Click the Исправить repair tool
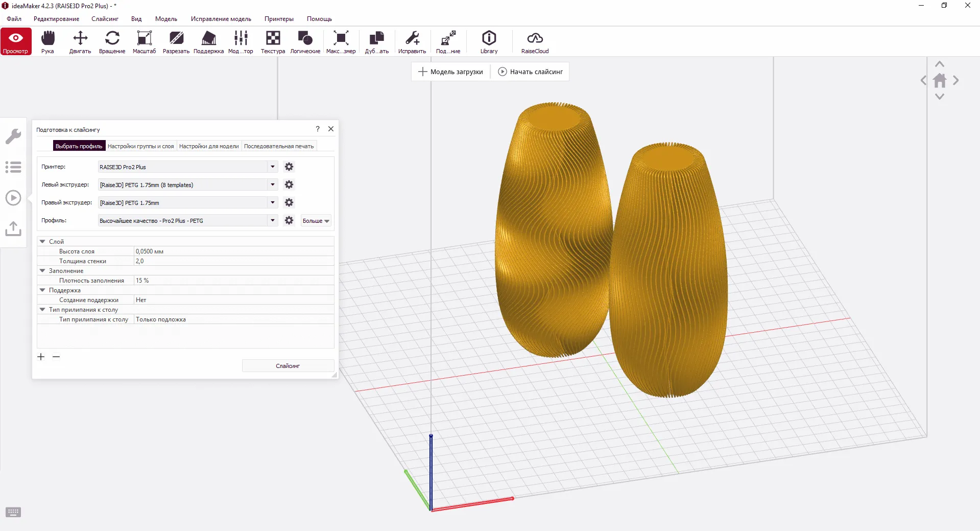The height and width of the screenshot is (531, 980). (x=412, y=41)
